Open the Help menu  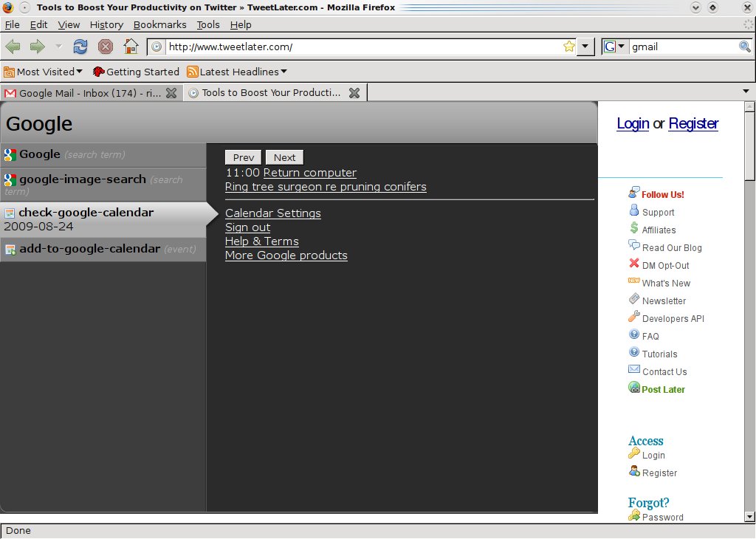tap(241, 24)
